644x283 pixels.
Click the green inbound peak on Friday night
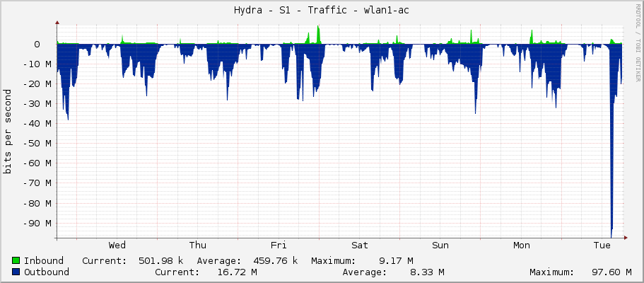[x=318, y=35]
